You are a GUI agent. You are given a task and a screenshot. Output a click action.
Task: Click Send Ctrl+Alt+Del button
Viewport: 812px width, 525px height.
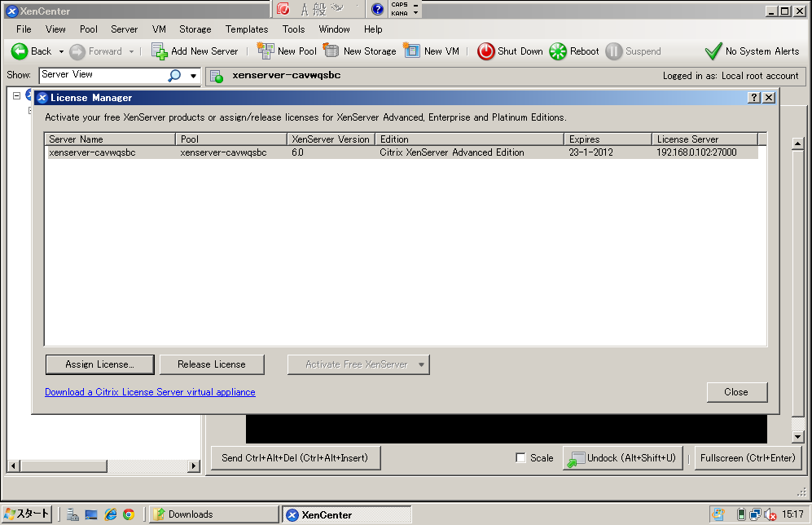click(x=296, y=458)
